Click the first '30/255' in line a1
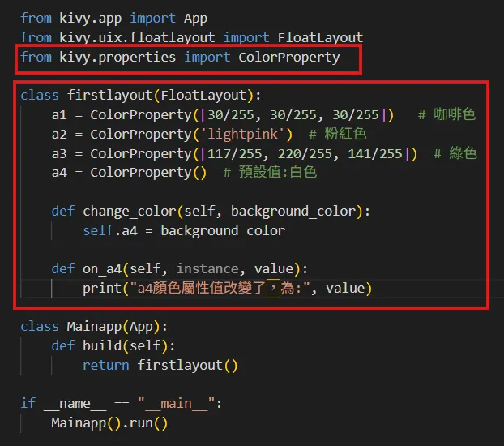This screenshot has height=446, width=504. [x=231, y=115]
